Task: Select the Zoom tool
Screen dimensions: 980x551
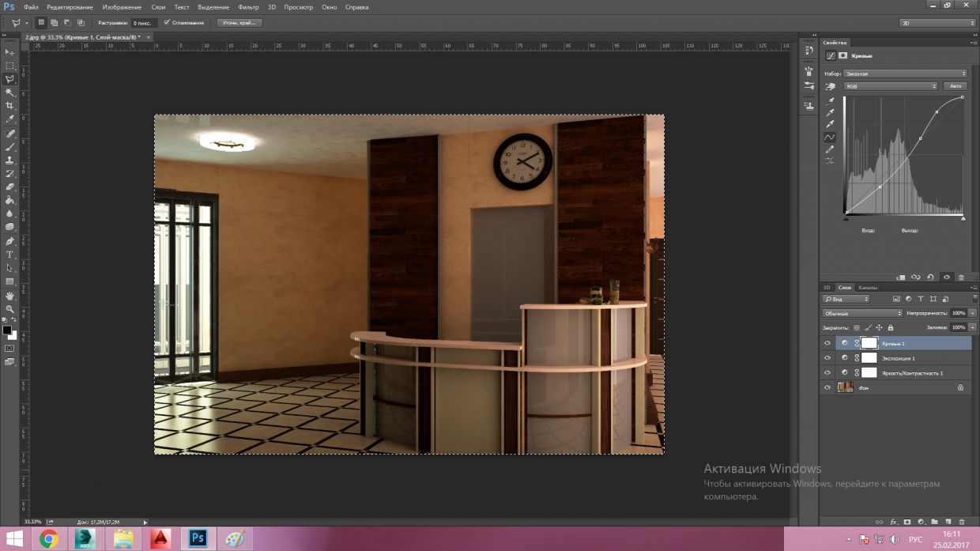Action: (x=10, y=308)
